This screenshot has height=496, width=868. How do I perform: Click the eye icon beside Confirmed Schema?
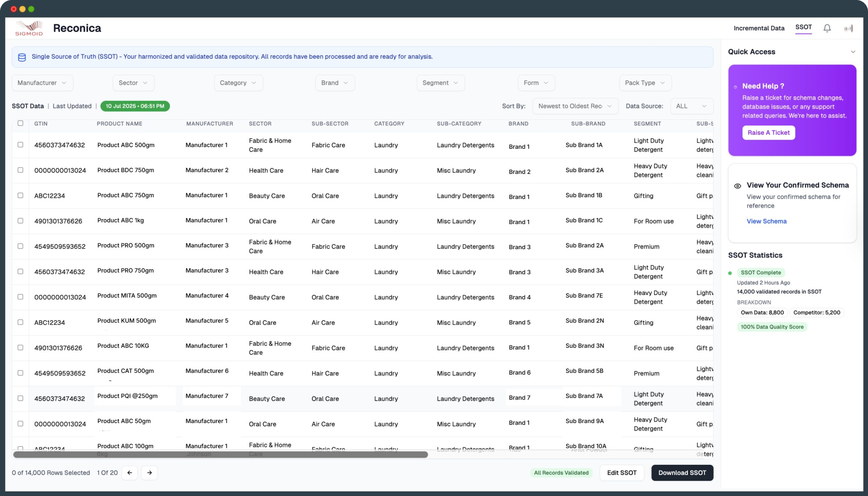(x=737, y=186)
